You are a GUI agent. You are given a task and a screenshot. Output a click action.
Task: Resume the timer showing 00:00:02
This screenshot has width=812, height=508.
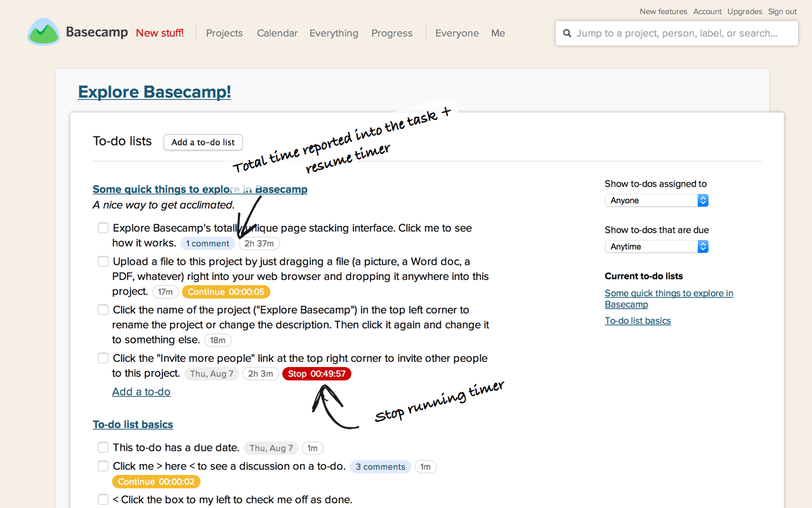click(156, 482)
